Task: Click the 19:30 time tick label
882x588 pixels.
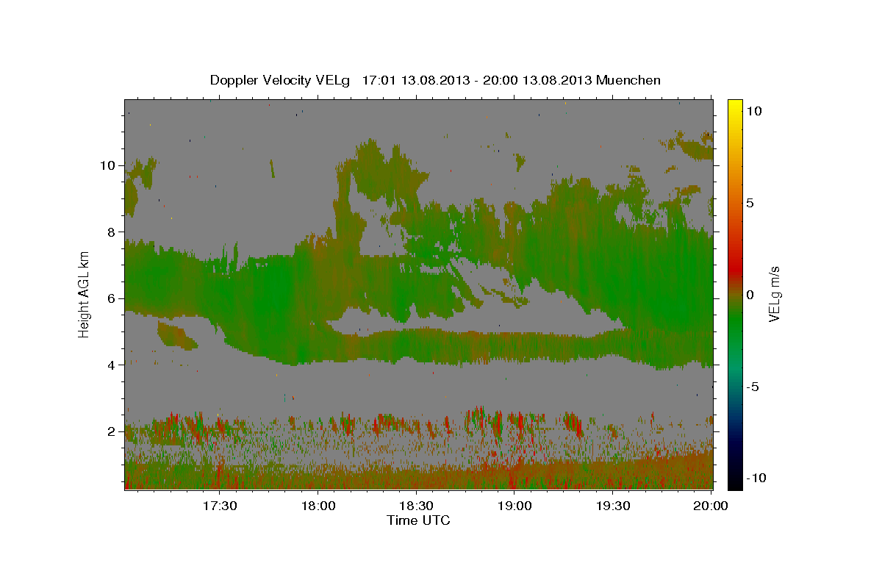Action: point(613,506)
